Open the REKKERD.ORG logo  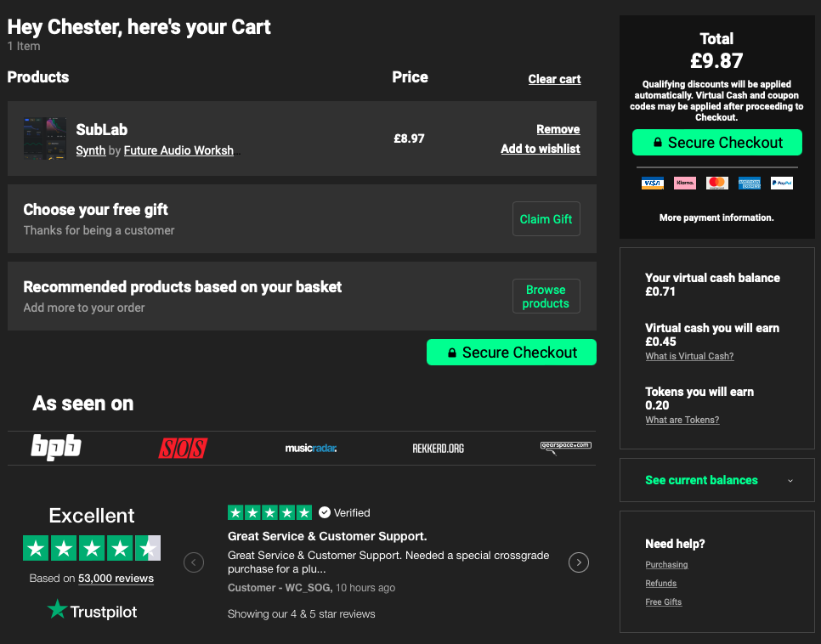pos(439,449)
